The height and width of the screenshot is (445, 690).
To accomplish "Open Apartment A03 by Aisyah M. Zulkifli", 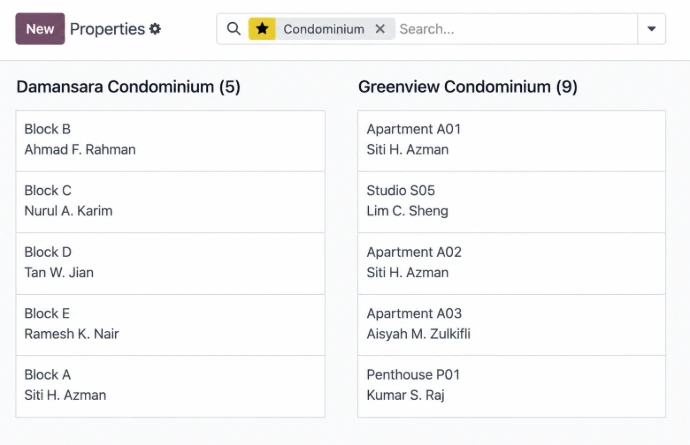I will tap(511, 325).
